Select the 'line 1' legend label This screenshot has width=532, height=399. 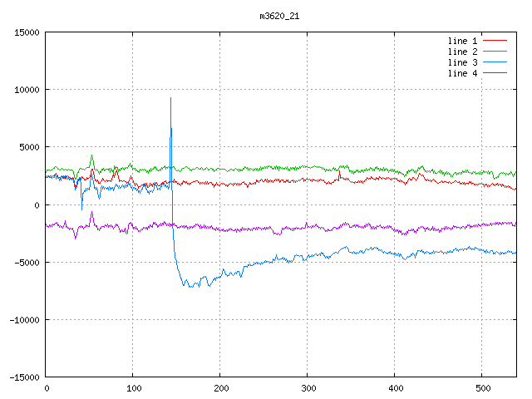[x=463, y=41]
